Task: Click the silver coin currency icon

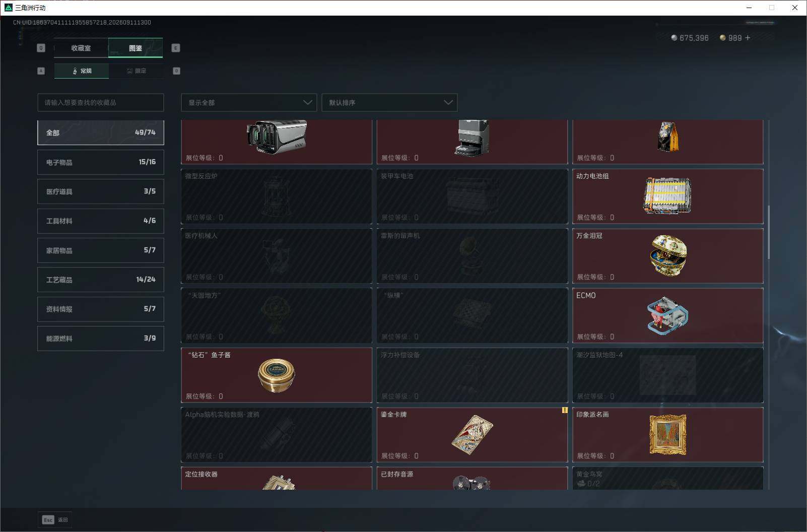Action: (x=674, y=38)
